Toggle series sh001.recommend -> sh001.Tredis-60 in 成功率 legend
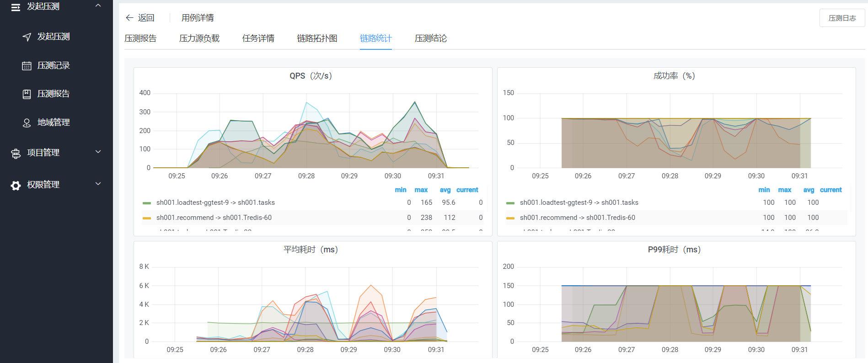The width and height of the screenshot is (868, 363). (578, 218)
